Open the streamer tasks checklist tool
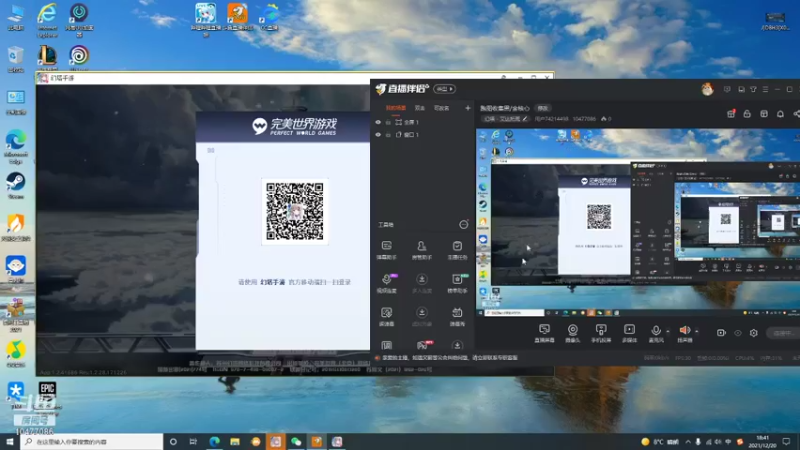 tap(457, 250)
